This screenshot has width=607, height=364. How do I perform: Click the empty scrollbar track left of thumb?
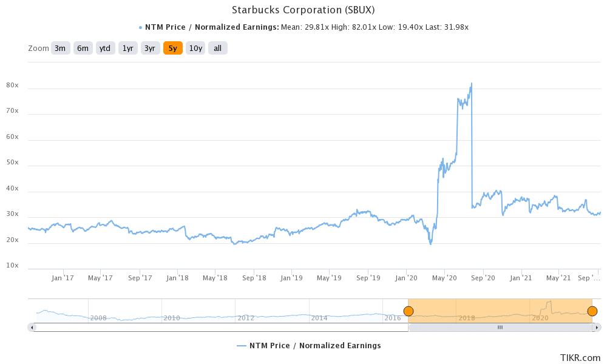click(223, 328)
